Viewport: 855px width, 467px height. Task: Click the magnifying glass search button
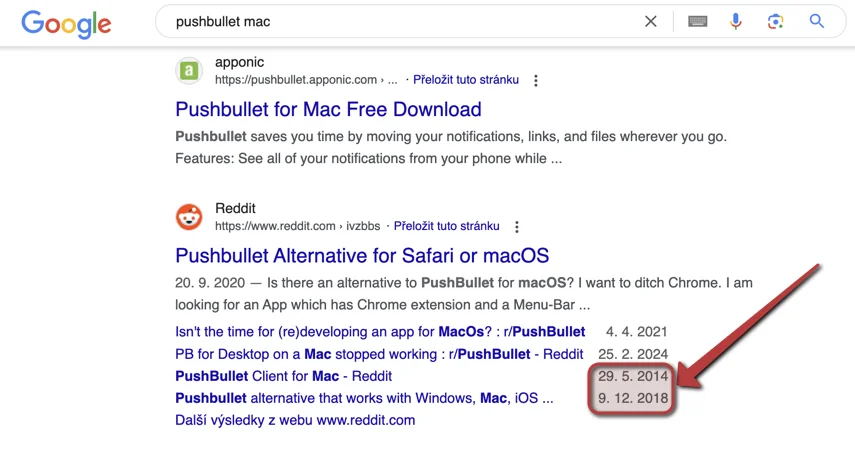(816, 21)
